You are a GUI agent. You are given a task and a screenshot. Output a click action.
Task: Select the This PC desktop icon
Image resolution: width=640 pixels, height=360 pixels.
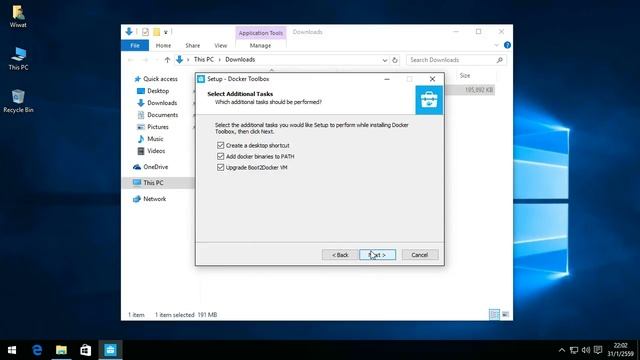18,58
